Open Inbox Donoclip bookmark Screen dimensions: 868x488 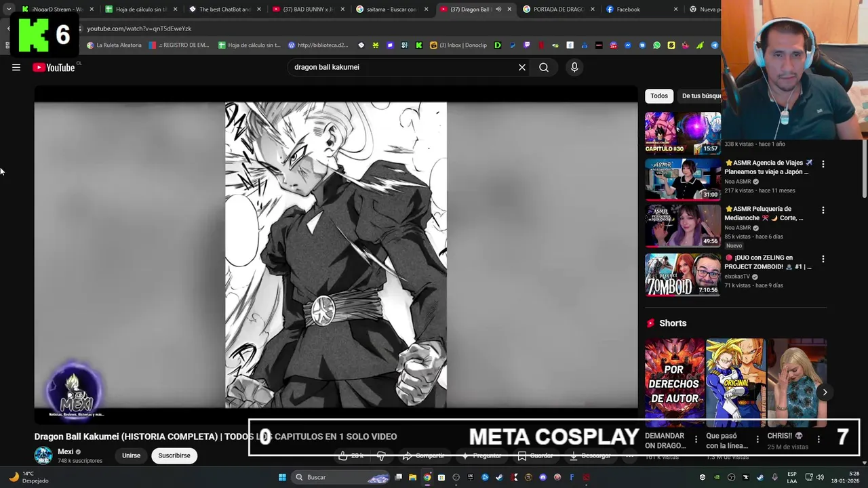pyautogui.click(x=458, y=45)
